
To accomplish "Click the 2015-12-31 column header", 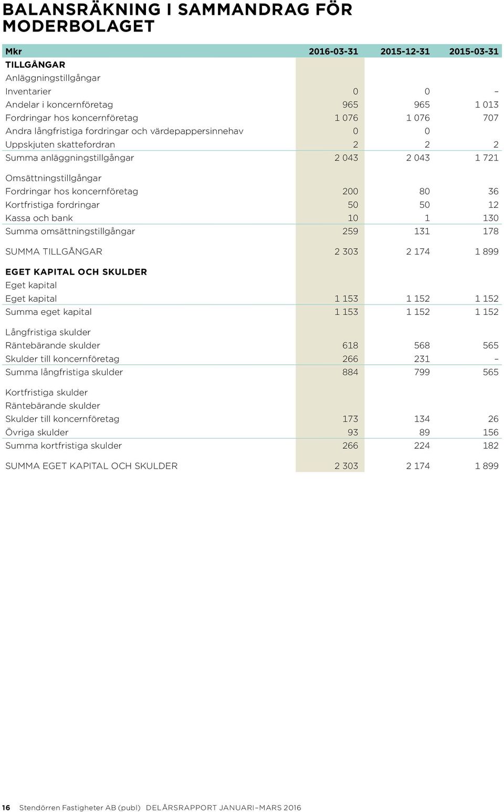I will [405, 51].
